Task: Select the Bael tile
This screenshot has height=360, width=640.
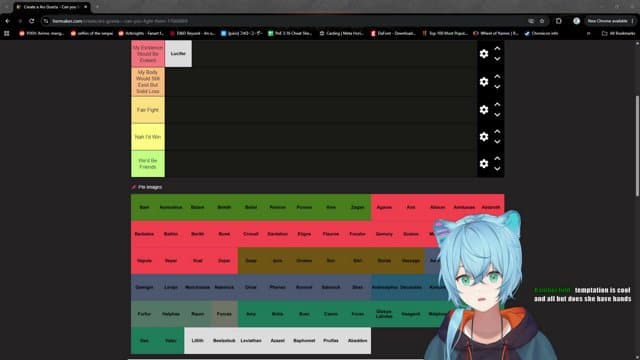Action: click(144, 207)
